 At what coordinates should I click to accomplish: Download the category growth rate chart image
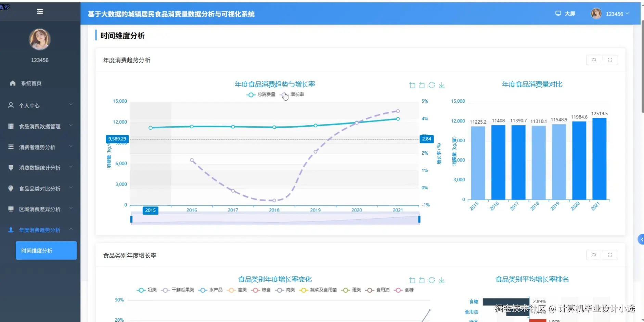coord(442,280)
